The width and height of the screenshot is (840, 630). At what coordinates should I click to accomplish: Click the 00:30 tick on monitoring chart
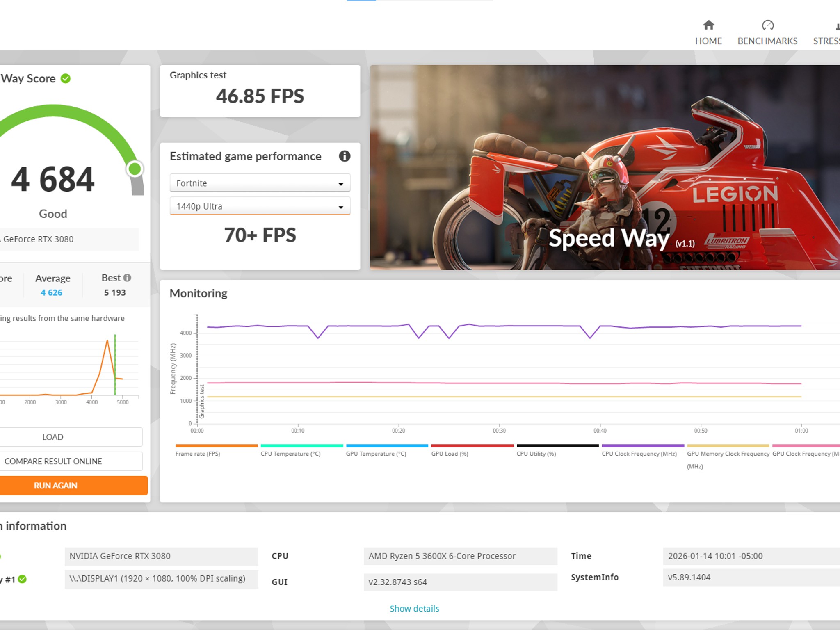point(499,431)
